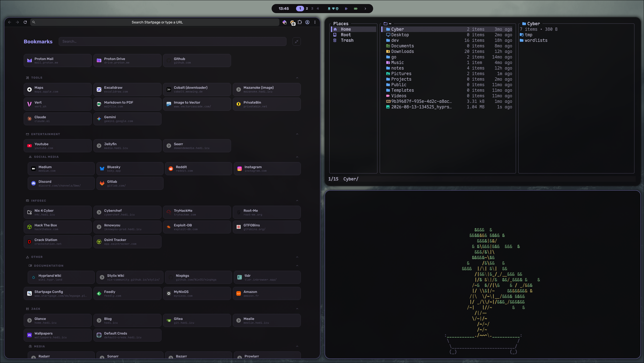
Task: Open the TryHackMe bookmark
Action: click(197, 213)
